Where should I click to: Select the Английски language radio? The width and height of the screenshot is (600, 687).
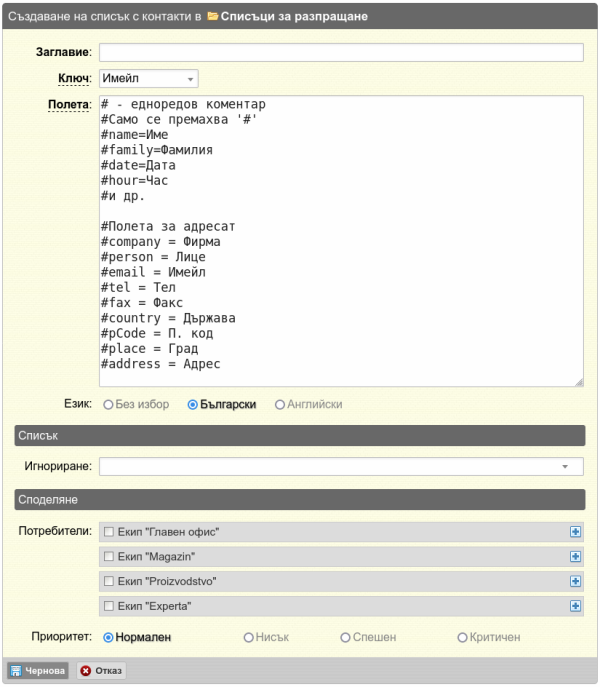pyautogui.click(x=280, y=405)
